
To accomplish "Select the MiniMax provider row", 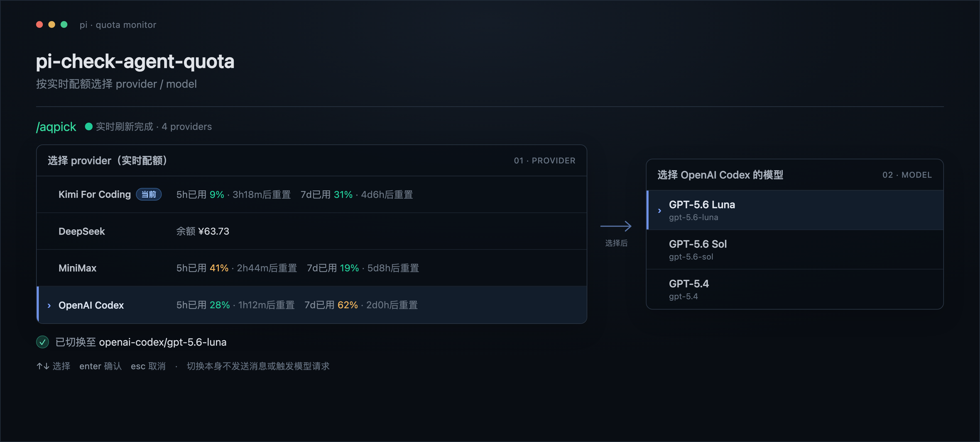I will point(311,268).
